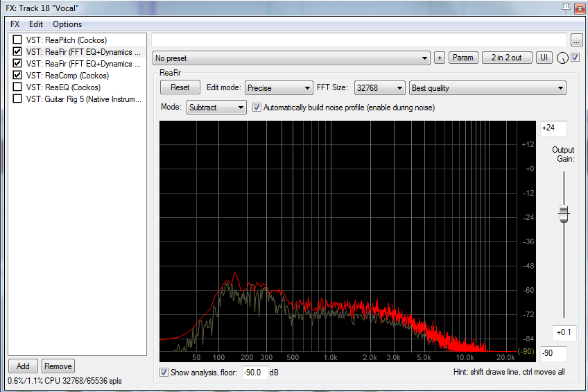588x392 pixels.
Task: Open the Options menu
Action: (x=67, y=24)
